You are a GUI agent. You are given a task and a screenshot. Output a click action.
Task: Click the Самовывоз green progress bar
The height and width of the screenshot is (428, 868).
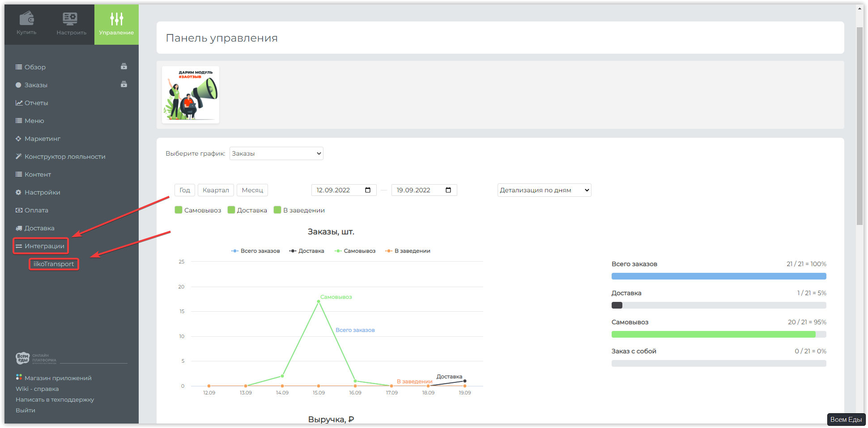pyautogui.click(x=714, y=335)
